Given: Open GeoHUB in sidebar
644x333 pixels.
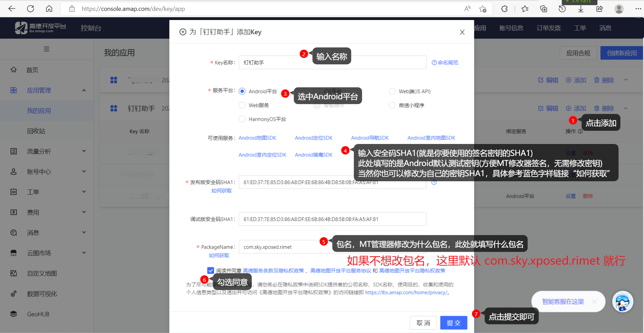Looking at the screenshot, I should point(38,314).
